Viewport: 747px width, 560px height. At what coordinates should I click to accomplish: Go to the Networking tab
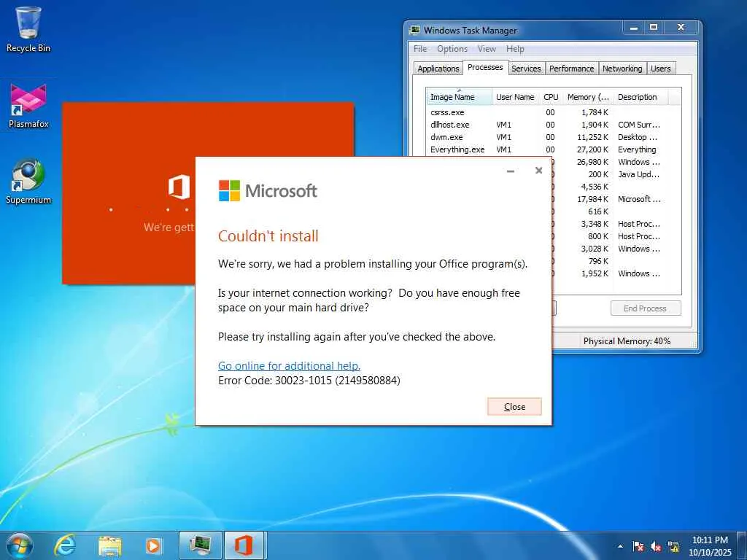click(x=622, y=69)
